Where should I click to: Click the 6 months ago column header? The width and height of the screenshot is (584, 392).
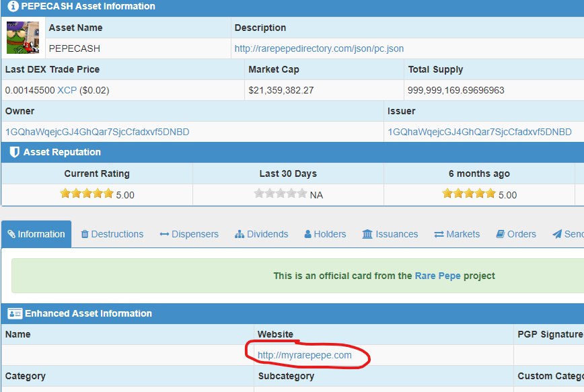[x=479, y=173]
